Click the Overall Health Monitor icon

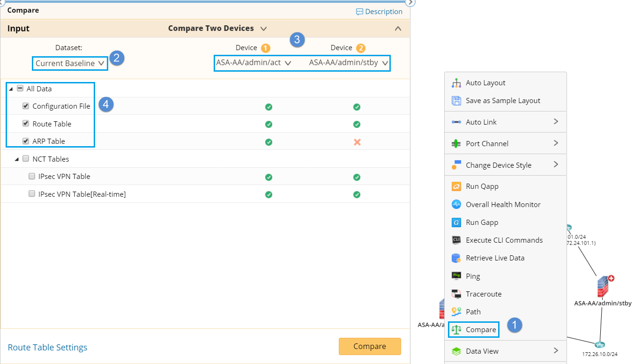pos(456,204)
